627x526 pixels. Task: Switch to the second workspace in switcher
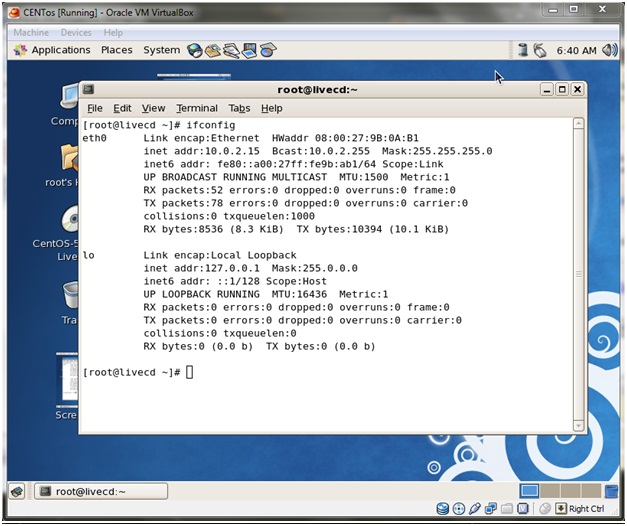550,491
